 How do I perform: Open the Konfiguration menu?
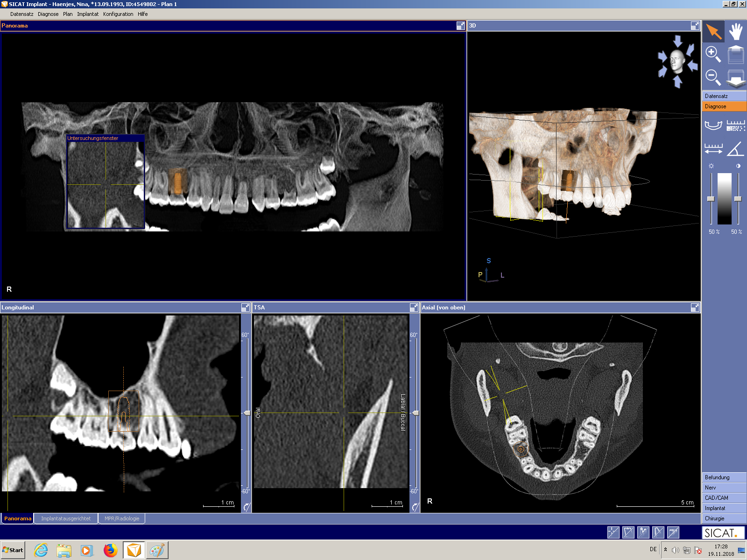118,14
